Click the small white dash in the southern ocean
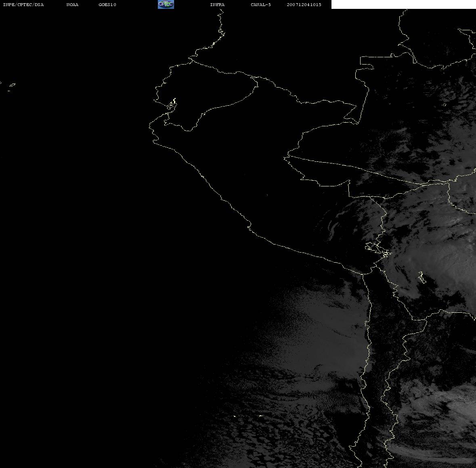The image size is (476, 468). tap(260, 416)
